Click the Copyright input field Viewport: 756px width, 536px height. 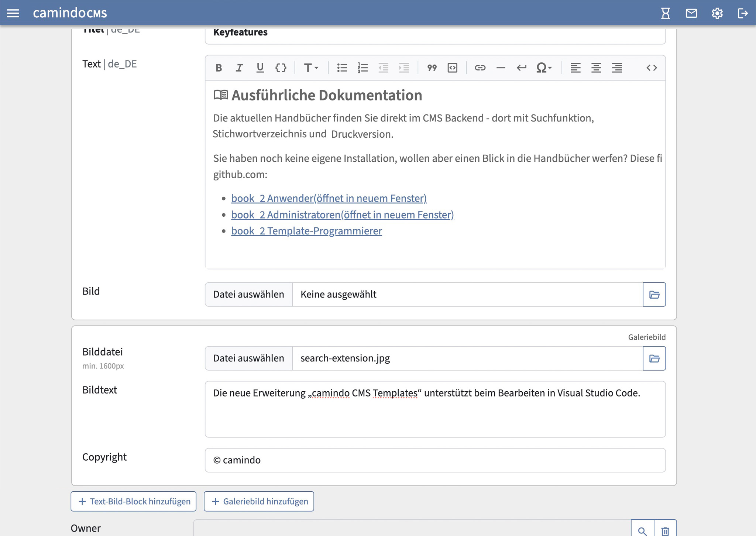point(435,460)
